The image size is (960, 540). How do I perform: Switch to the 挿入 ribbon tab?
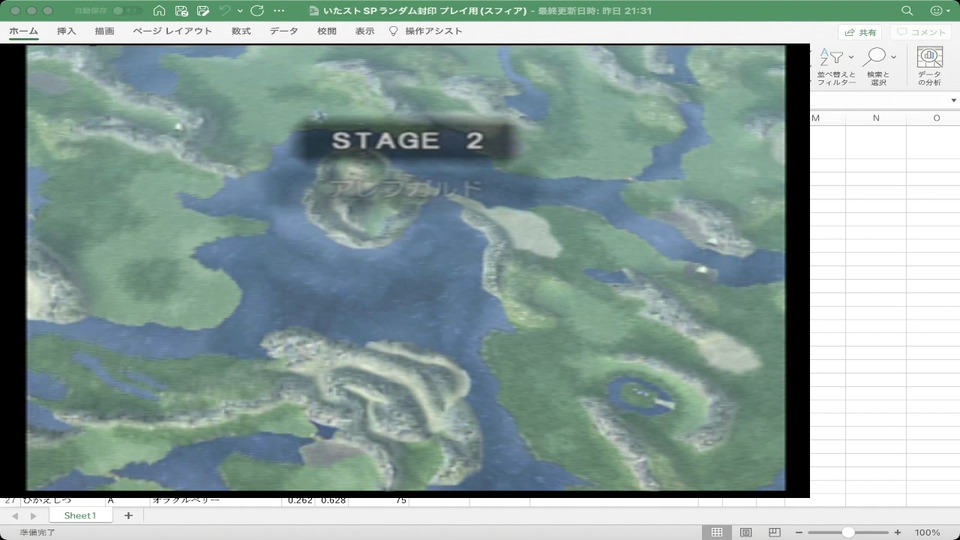[x=66, y=31]
